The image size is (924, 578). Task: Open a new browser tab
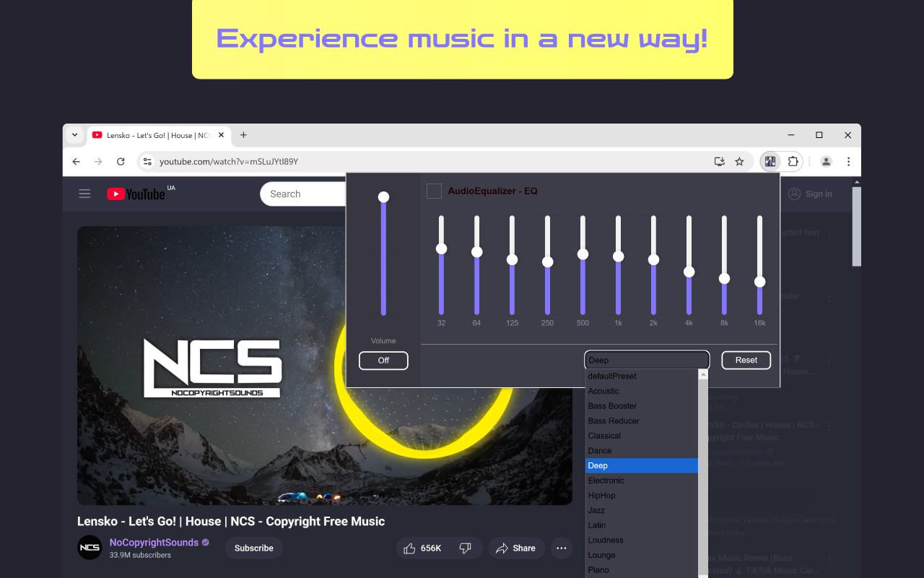tap(243, 135)
